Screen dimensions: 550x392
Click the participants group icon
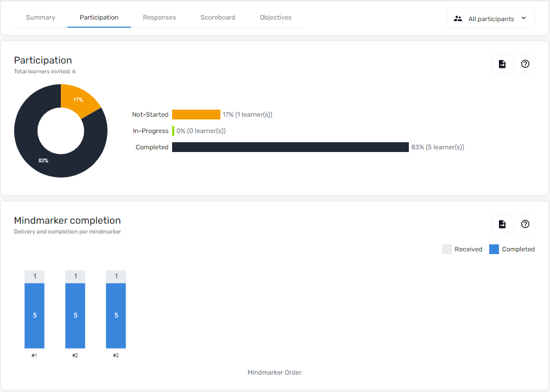(x=458, y=18)
